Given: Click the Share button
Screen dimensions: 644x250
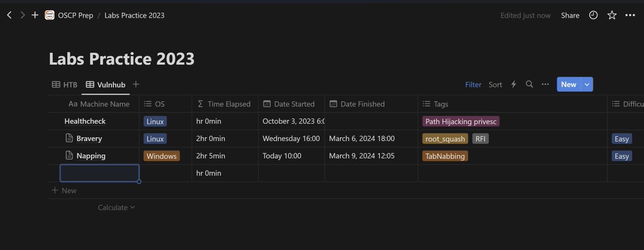Looking at the screenshot, I should pos(570,16).
